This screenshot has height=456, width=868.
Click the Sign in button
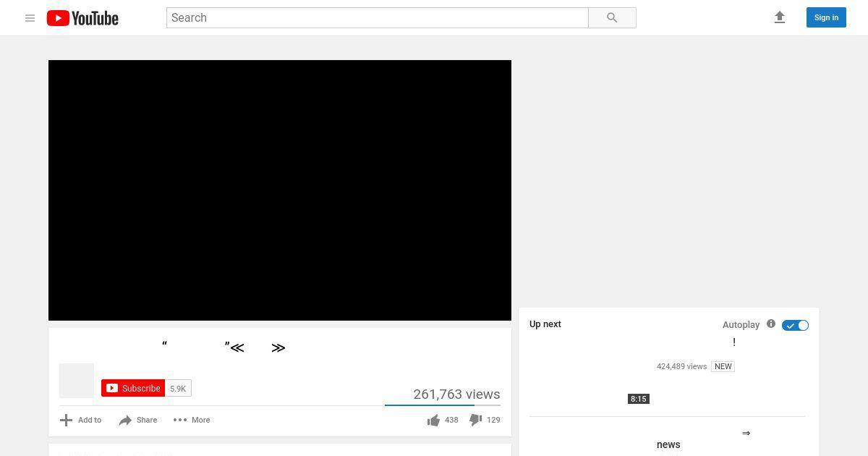click(x=826, y=17)
